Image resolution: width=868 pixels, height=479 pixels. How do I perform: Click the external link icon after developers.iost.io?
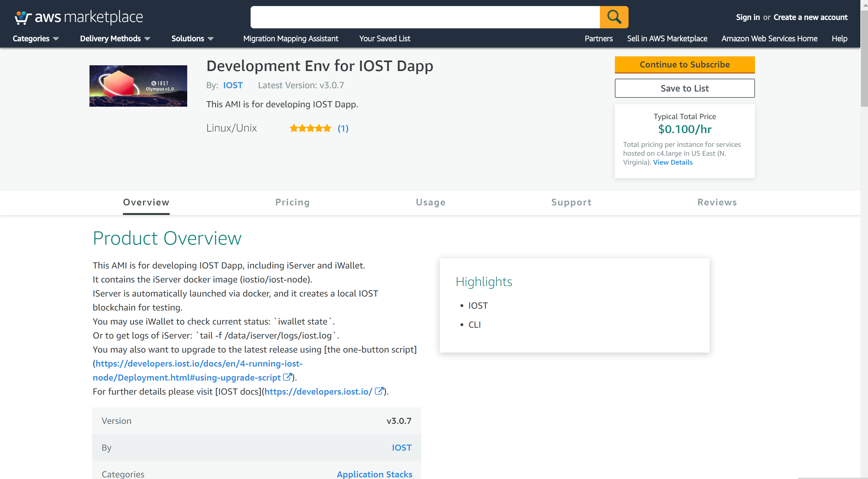379,391
